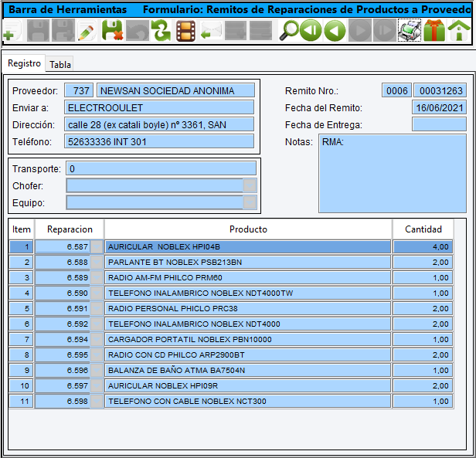The width and height of the screenshot is (476, 458).
Task: Click the greyed-out save-and-next disk icon
Action: coord(63,31)
